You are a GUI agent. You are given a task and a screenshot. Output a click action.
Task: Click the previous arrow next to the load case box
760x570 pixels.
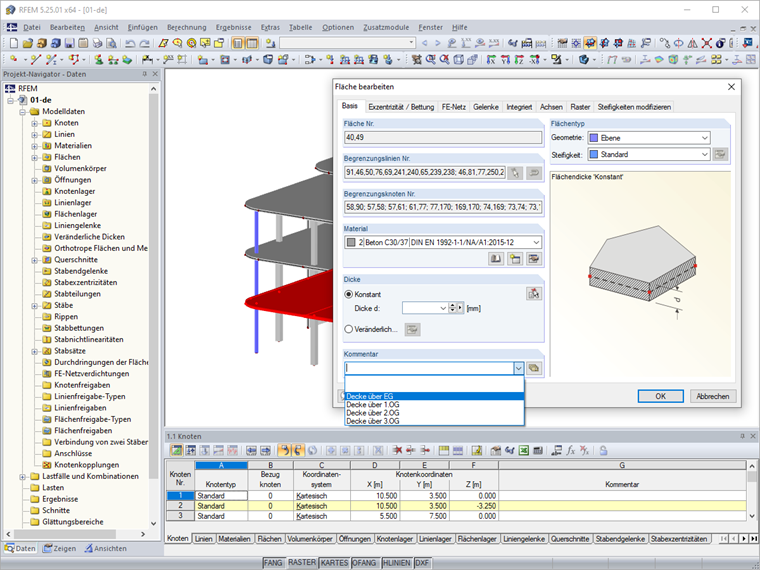point(425,44)
